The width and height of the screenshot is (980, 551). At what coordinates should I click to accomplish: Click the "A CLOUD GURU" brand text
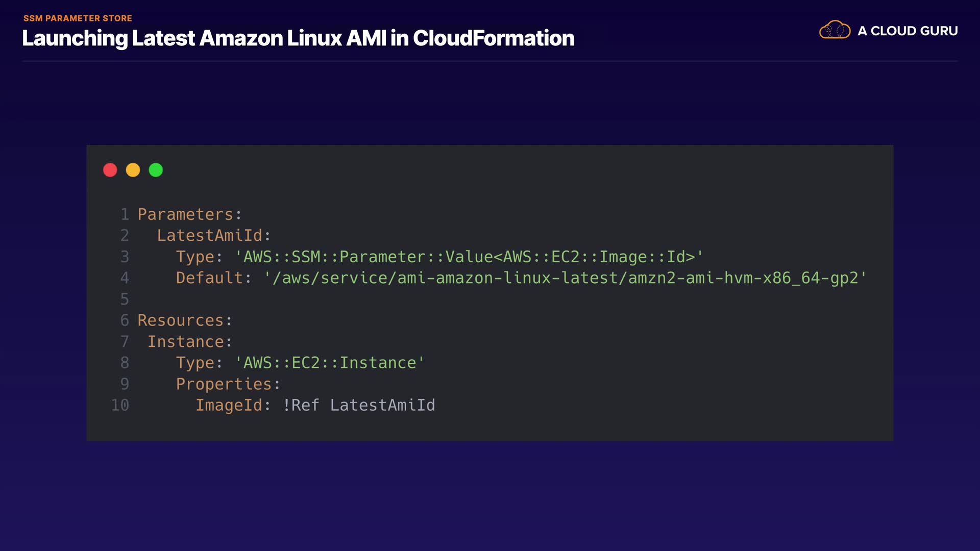coord(908,31)
